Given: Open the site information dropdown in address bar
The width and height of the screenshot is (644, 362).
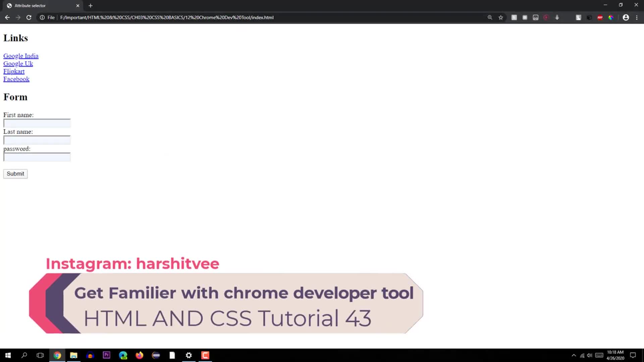Looking at the screenshot, I should coord(43,17).
